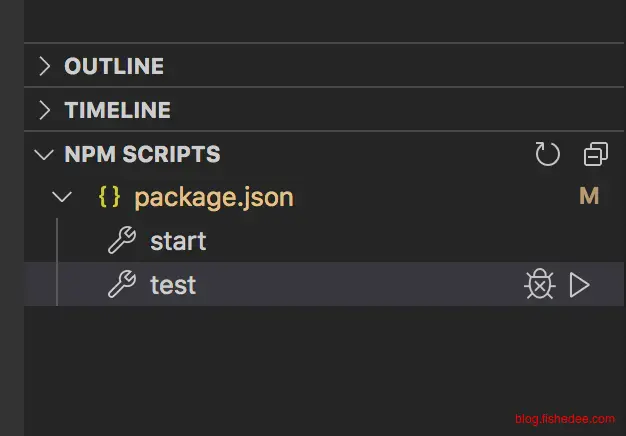The width and height of the screenshot is (626, 436).
Task: Click the curly braces package.json icon
Action: point(109,197)
